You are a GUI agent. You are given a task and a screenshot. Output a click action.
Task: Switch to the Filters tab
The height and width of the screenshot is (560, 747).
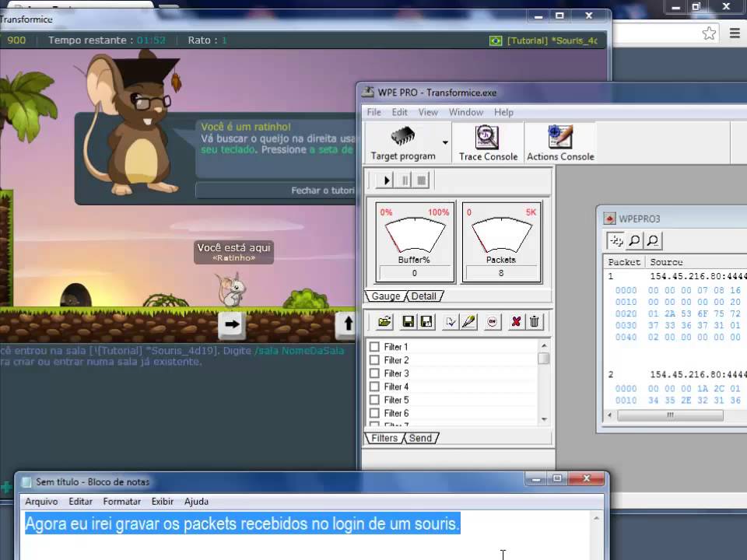[x=384, y=438]
